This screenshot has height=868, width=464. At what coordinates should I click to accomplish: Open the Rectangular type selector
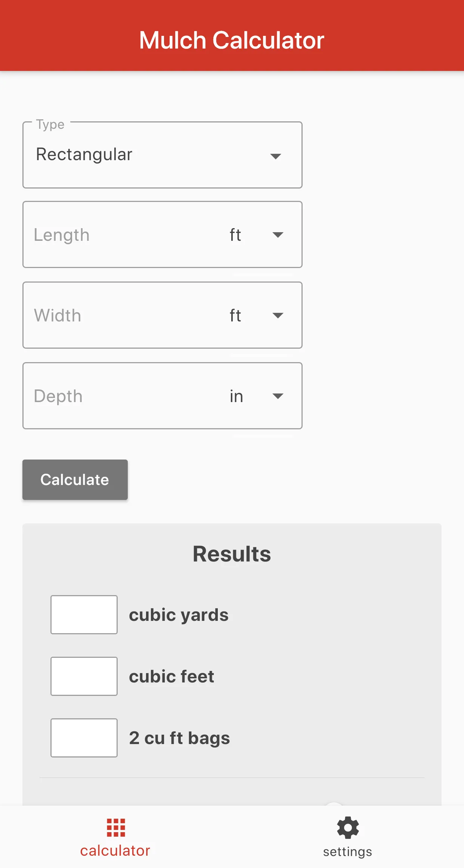point(163,155)
